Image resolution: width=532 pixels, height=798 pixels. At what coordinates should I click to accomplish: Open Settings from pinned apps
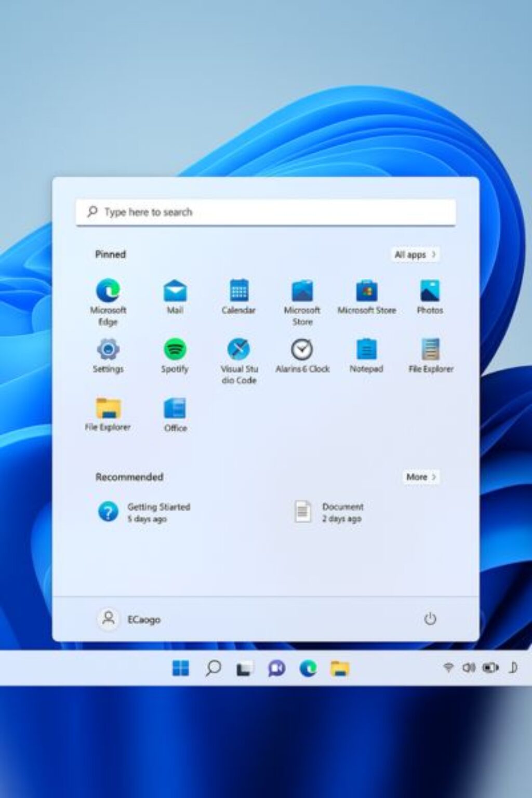(x=108, y=355)
